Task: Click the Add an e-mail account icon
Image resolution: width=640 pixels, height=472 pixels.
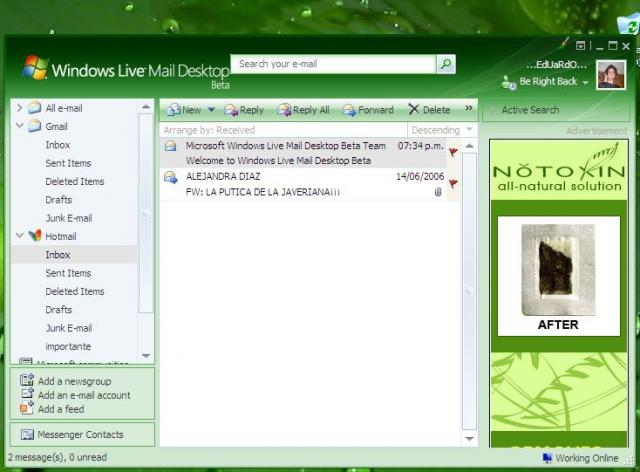Action: (27, 393)
